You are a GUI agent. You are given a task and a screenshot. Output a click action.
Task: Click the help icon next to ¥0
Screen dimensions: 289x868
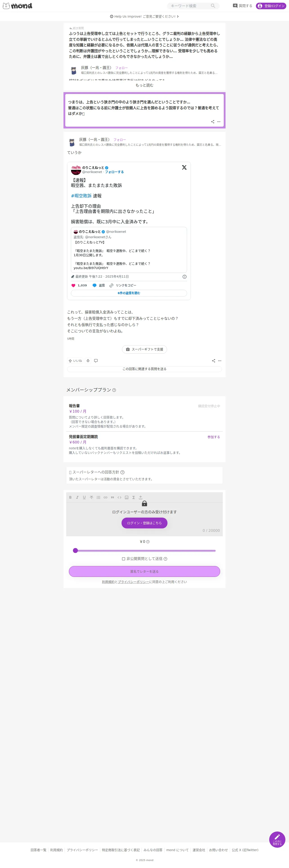[148, 542]
